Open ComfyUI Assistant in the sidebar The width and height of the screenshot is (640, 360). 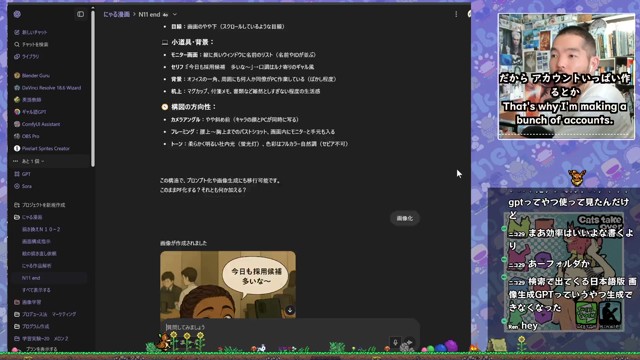click(x=37, y=124)
